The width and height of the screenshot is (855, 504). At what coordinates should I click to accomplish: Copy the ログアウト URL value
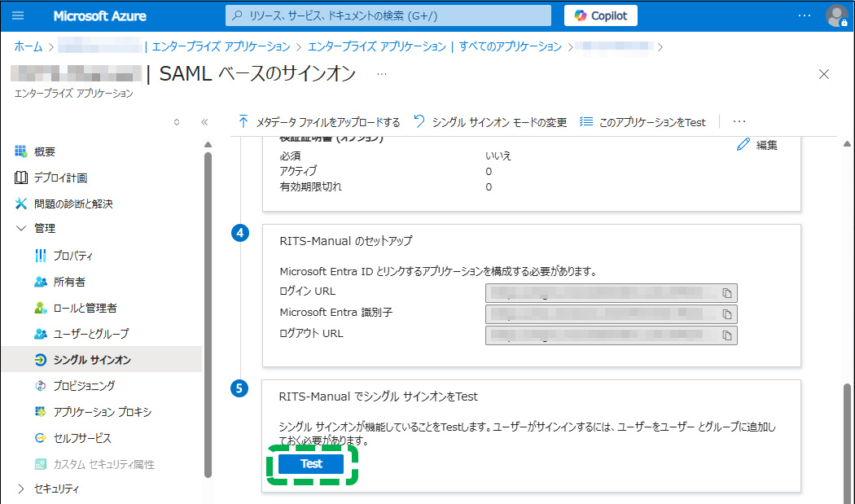(x=727, y=335)
